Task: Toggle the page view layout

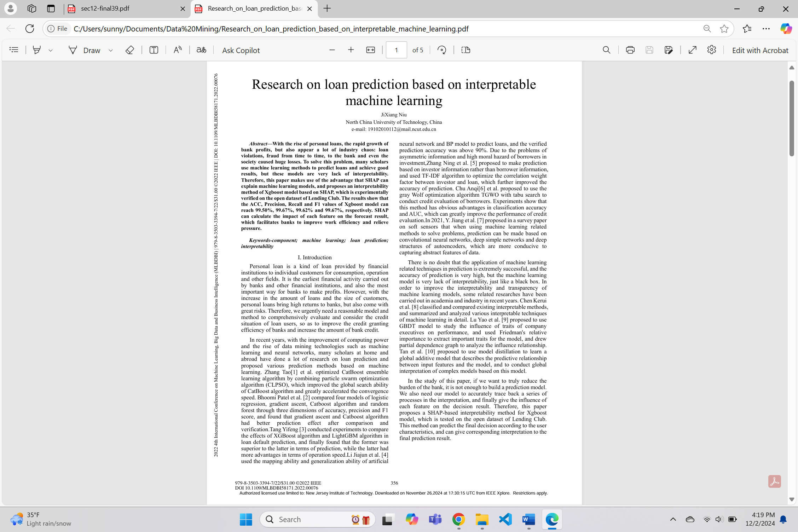Action: [465, 50]
